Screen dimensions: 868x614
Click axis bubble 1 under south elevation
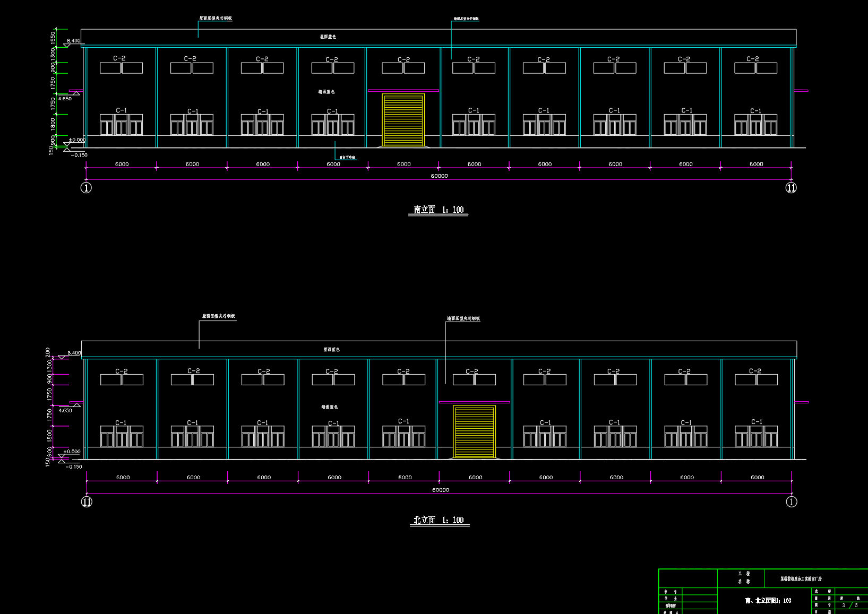(x=86, y=187)
